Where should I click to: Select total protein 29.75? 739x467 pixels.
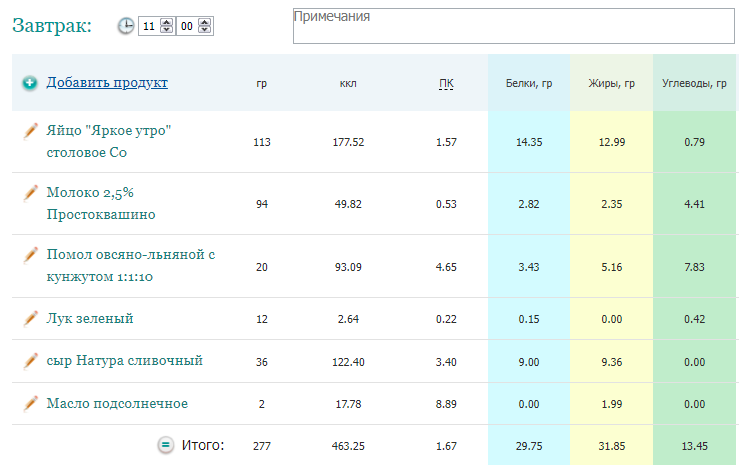pyautogui.click(x=529, y=446)
